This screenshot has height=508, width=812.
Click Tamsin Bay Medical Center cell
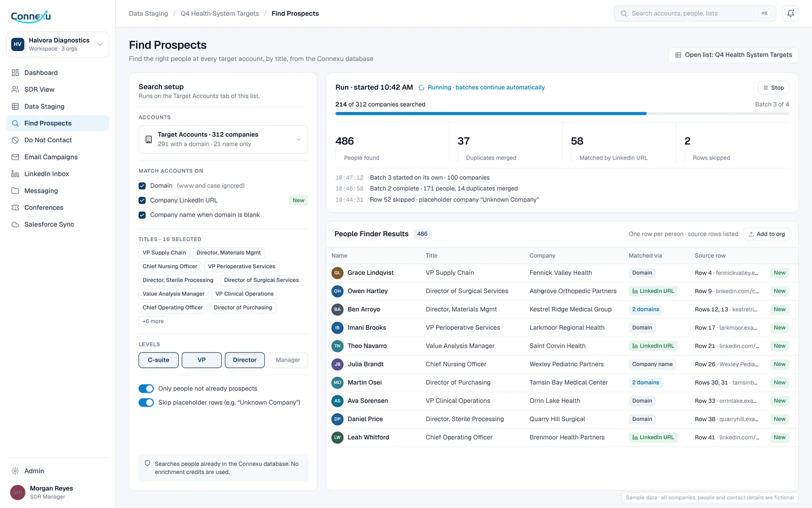pyautogui.click(x=568, y=383)
